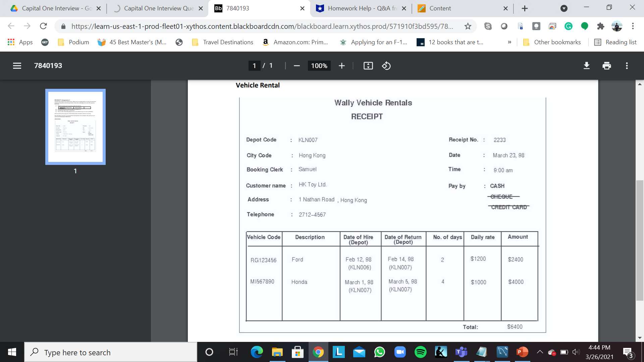Click the page 1 thumbnail
This screenshot has width=644, height=362.
(75, 127)
